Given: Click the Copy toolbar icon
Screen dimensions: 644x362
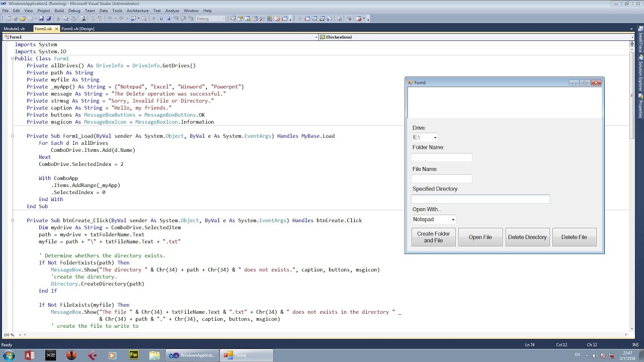Looking at the screenshot, I should (x=66, y=19).
